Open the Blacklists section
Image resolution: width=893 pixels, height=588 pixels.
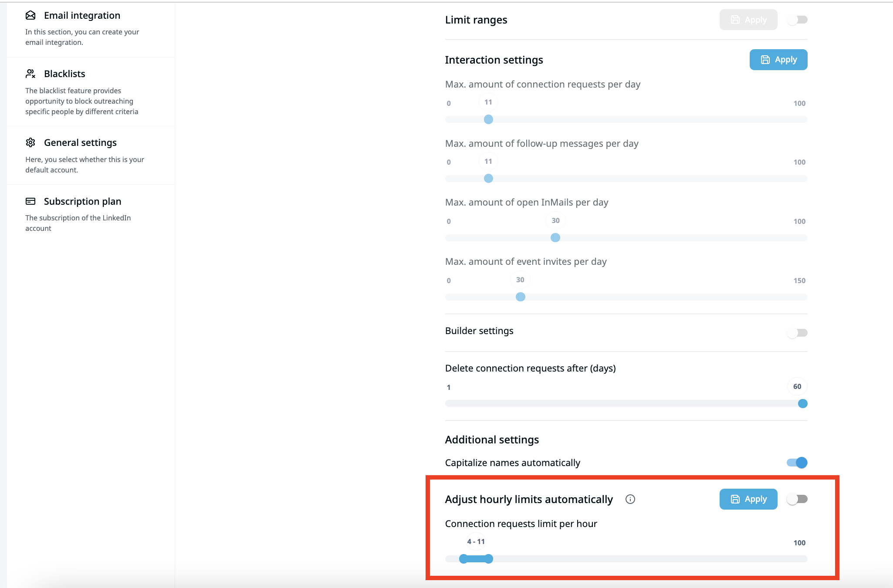[x=64, y=74]
